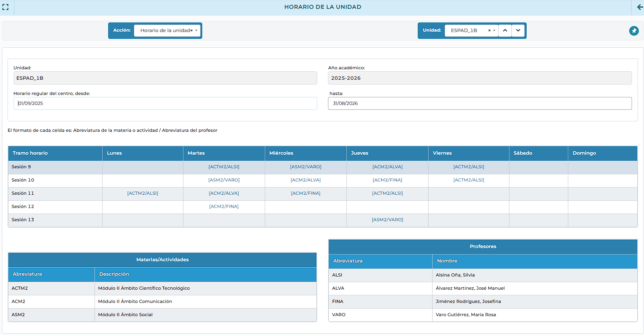Image resolution: width=644 pixels, height=335 pixels.
Task: Select next unit with down chevron
Action: (x=518, y=30)
